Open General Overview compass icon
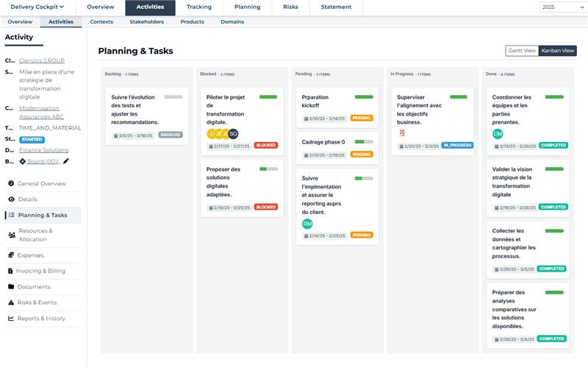This screenshot has width=588, height=368. click(11, 183)
